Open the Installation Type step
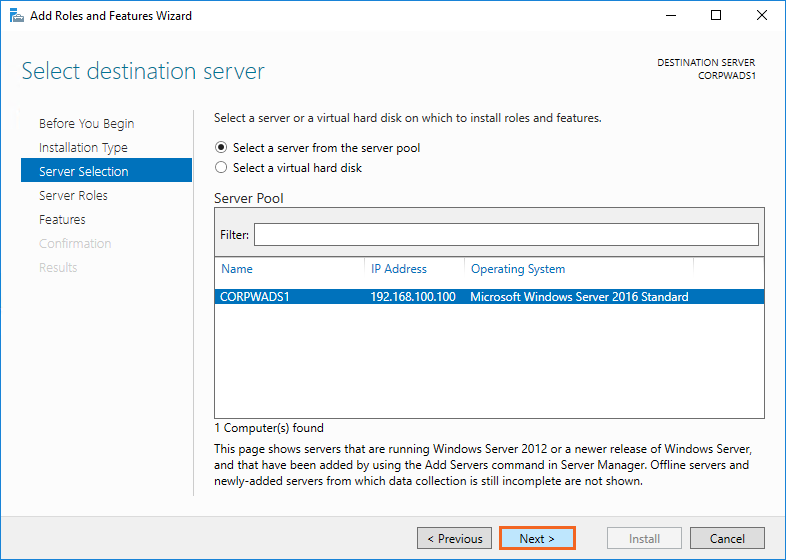Image resolution: width=786 pixels, height=560 pixels. click(83, 148)
